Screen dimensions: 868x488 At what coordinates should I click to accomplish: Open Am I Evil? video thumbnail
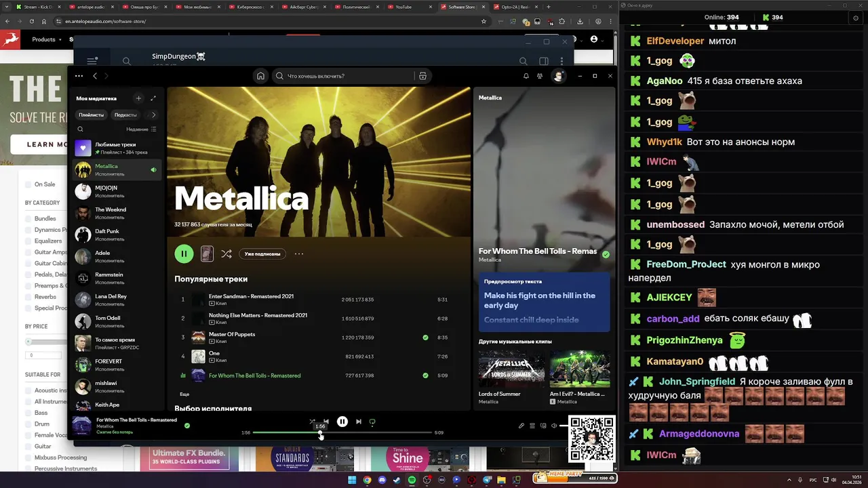pyautogui.click(x=580, y=368)
